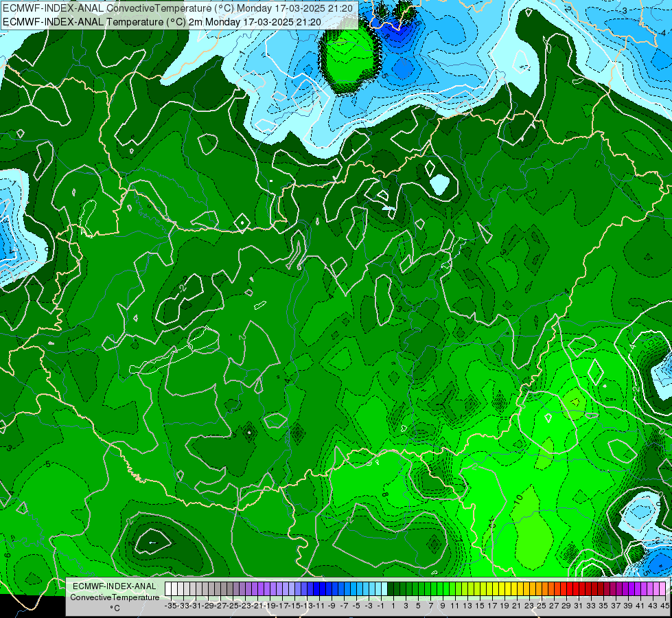Click the -13 value in the legend
Screen dimensions: 672x618
tap(308, 606)
